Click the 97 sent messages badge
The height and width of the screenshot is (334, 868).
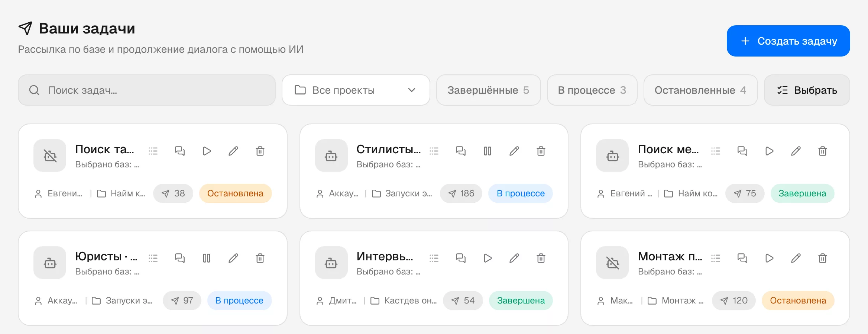tap(182, 301)
